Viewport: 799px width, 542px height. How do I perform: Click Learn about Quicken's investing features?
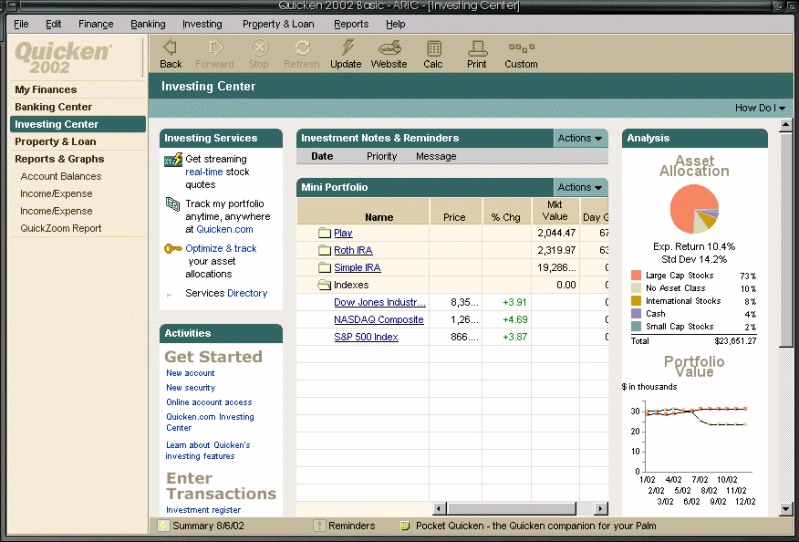(208, 450)
